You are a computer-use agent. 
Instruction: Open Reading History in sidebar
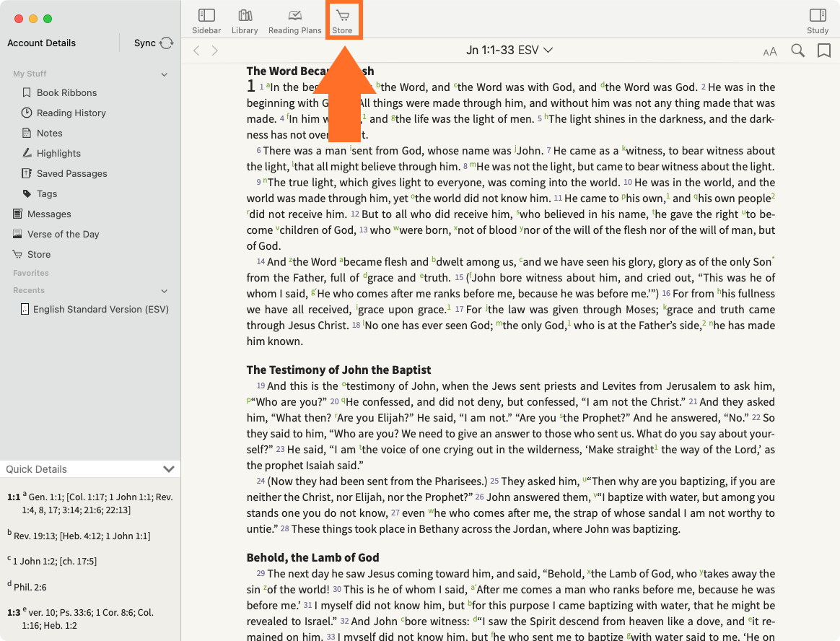point(71,113)
